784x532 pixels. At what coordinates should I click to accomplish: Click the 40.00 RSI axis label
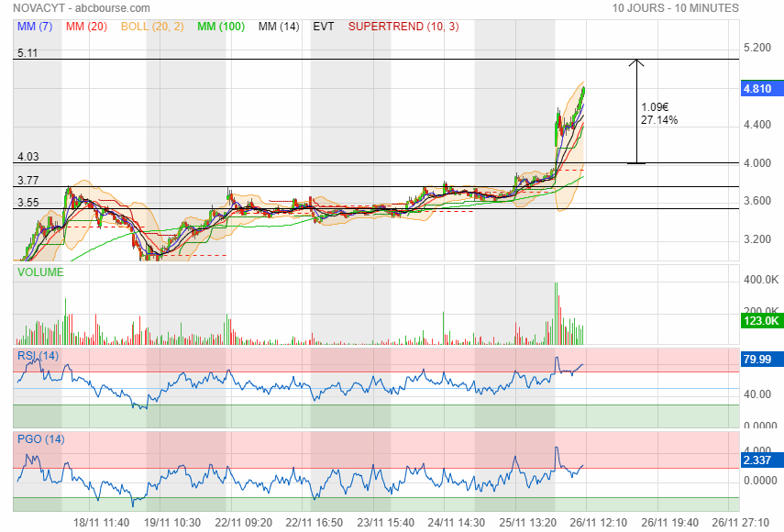tap(757, 394)
